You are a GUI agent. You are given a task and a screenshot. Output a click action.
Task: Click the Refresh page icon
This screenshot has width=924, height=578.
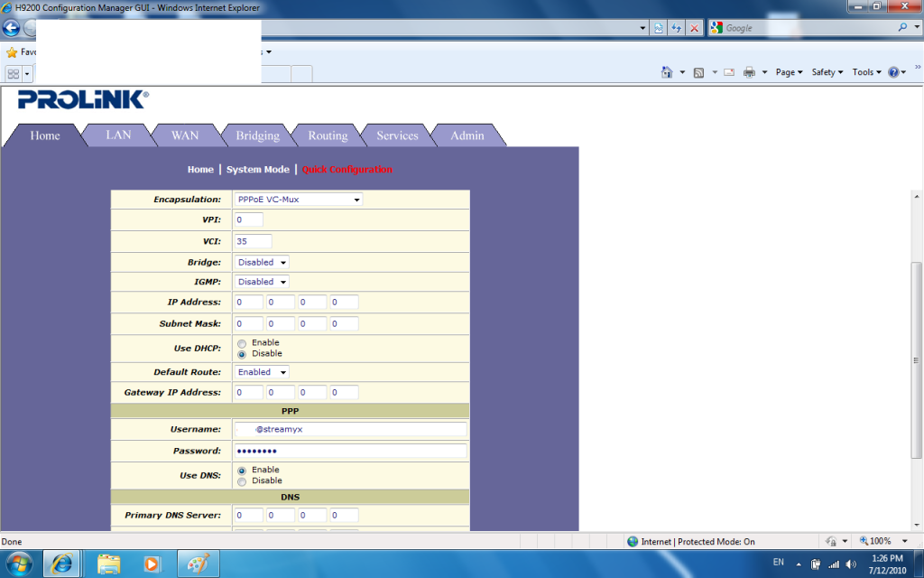click(x=676, y=28)
